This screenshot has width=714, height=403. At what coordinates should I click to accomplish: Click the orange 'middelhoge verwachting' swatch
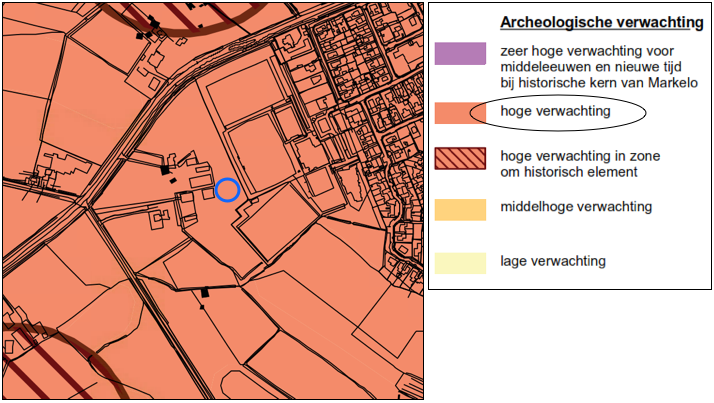pos(460,209)
